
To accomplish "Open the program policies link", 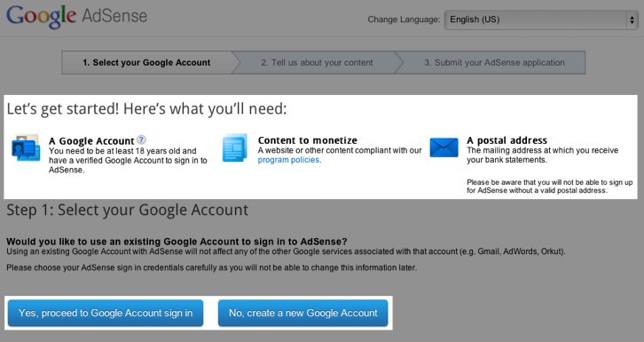I will point(288,160).
